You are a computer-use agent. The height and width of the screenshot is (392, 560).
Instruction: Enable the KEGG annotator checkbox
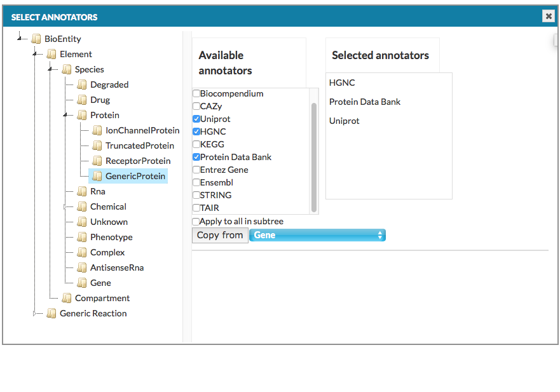click(196, 144)
